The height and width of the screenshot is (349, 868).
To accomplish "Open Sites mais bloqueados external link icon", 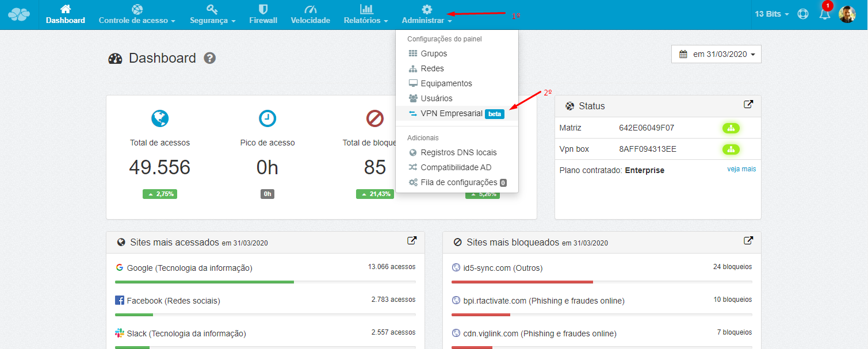I will pos(748,241).
